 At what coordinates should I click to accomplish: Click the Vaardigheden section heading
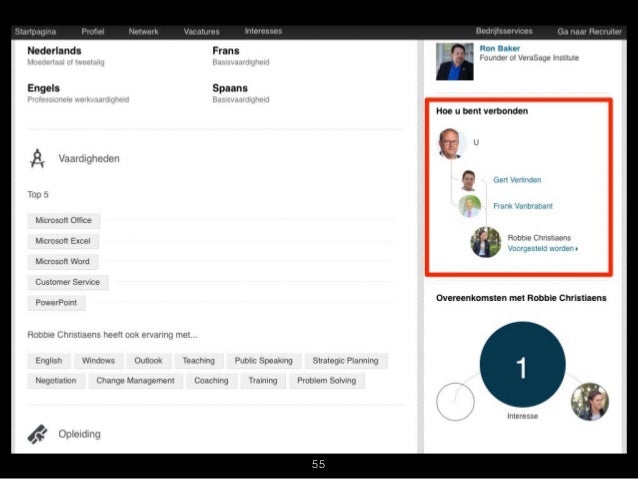(89, 159)
